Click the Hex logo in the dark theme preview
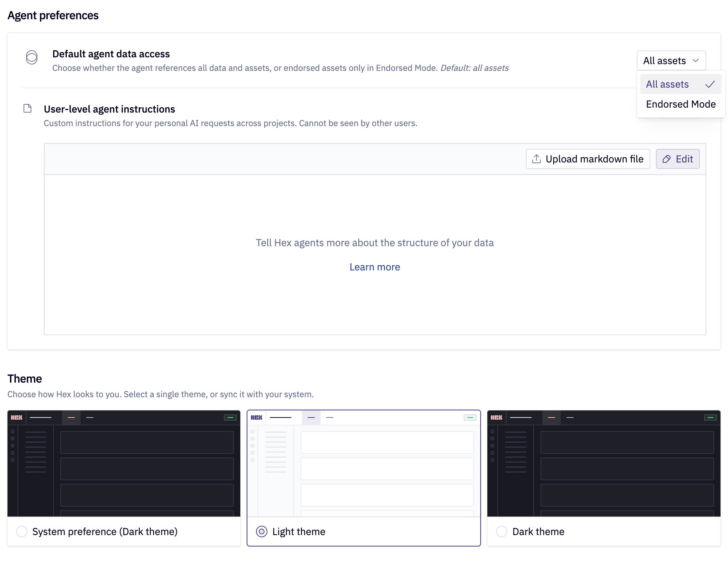The image size is (728, 565). pyautogui.click(x=496, y=417)
